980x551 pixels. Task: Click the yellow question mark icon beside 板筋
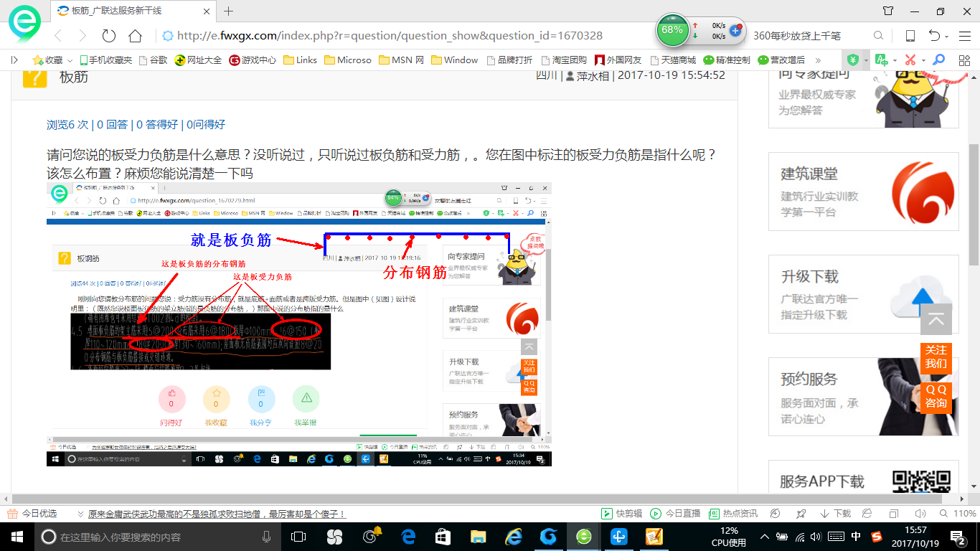(x=35, y=77)
